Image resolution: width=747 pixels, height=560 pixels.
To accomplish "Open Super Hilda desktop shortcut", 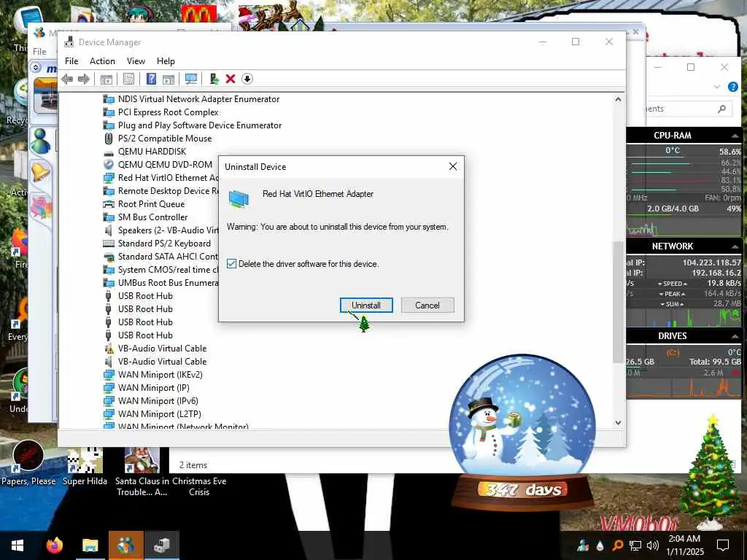I will pyautogui.click(x=85, y=467).
